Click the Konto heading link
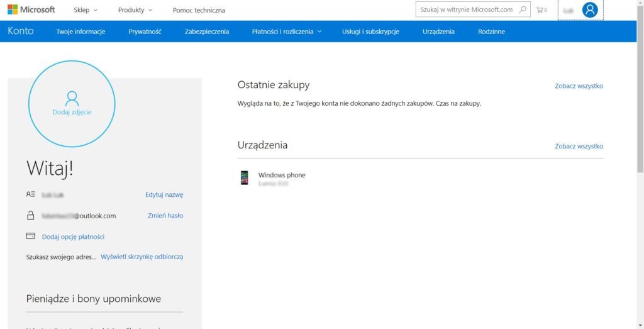Image resolution: width=644 pixels, height=329 pixels. pyautogui.click(x=21, y=31)
